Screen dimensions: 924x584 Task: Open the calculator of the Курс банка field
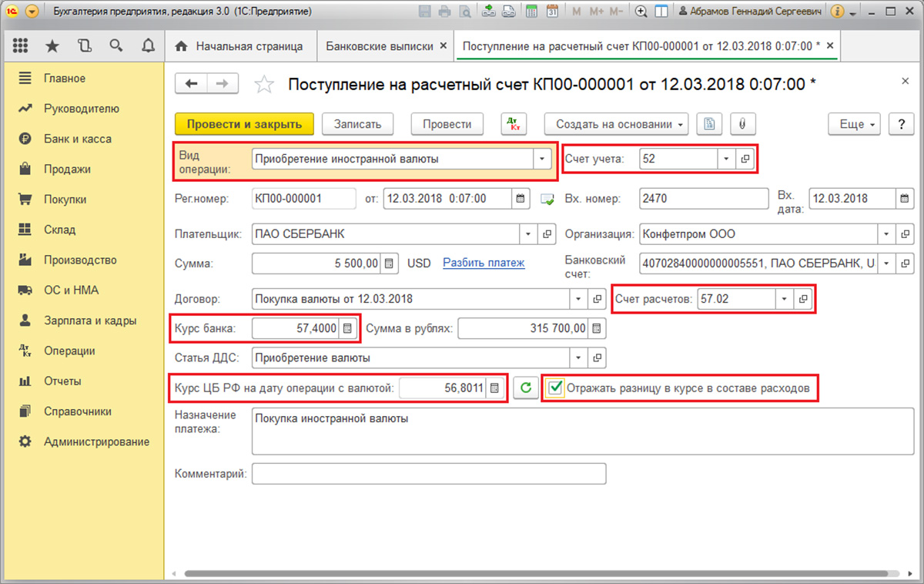(x=347, y=329)
